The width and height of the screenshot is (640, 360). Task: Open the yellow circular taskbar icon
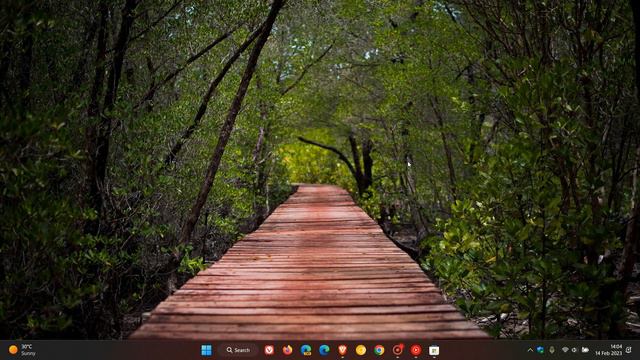pos(361,350)
